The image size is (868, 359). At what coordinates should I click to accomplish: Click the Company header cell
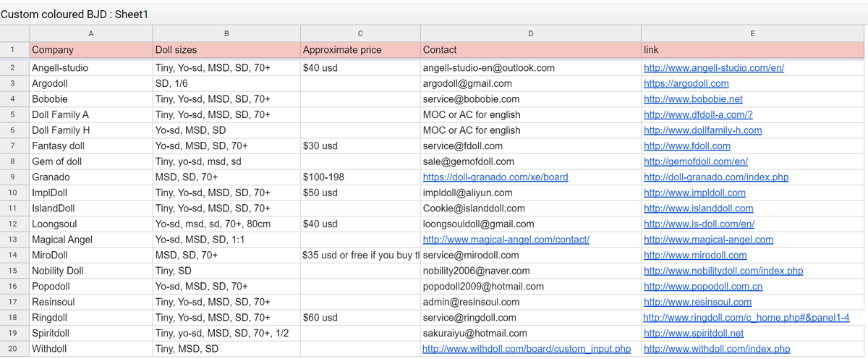pyautogui.click(x=90, y=50)
